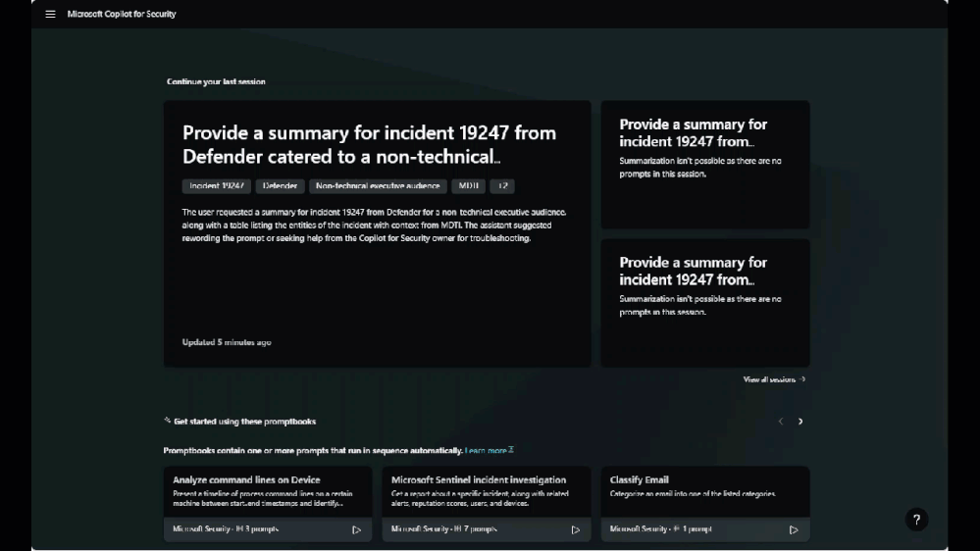The width and height of the screenshot is (980, 551).
Task: Open the Classify Email card title
Action: point(640,479)
